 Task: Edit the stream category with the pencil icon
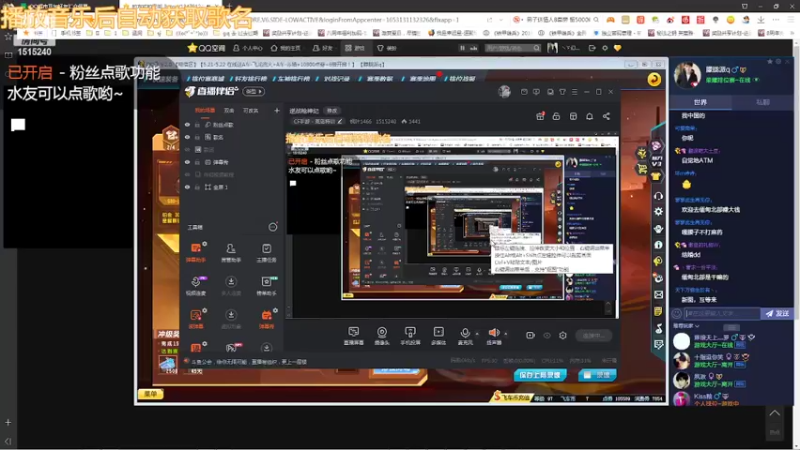click(x=340, y=121)
